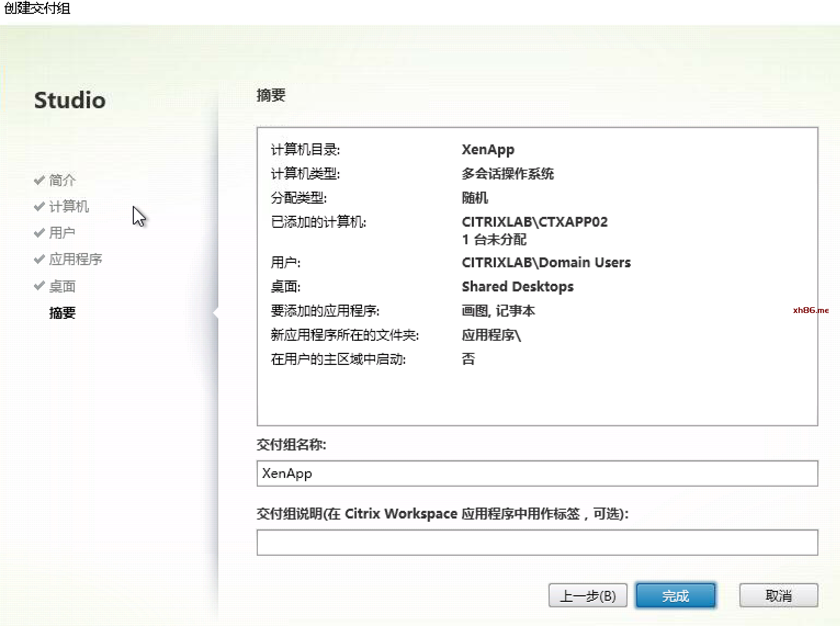Click the 完成 button to finish
The image size is (840, 626).
click(x=675, y=596)
